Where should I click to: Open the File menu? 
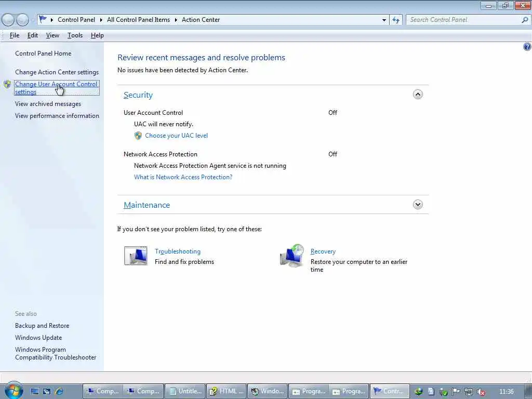[14, 35]
